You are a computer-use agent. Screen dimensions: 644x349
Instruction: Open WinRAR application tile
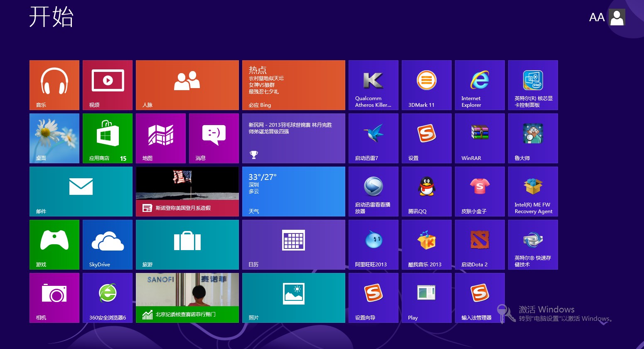click(480, 138)
